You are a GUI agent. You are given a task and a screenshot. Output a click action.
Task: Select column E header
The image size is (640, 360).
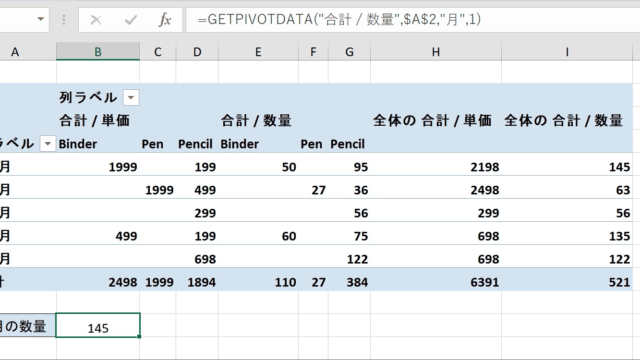coord(258,52)
